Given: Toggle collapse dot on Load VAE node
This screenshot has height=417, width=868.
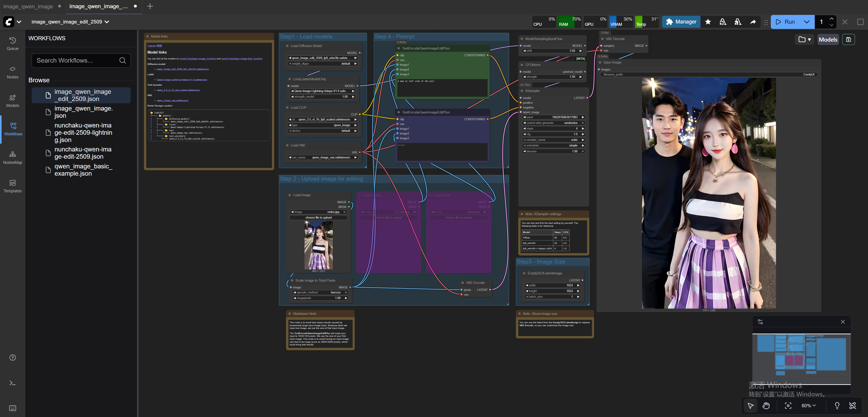Looking at the screenshot, I should (x=288, y=145).
